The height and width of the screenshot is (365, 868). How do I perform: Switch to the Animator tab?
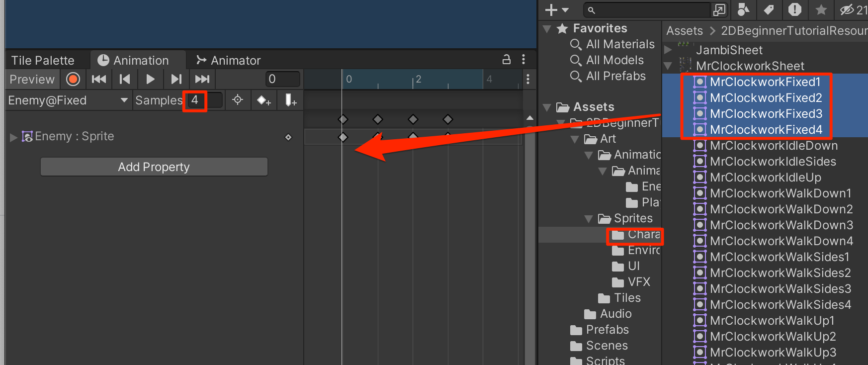click(x=229, y=60)
